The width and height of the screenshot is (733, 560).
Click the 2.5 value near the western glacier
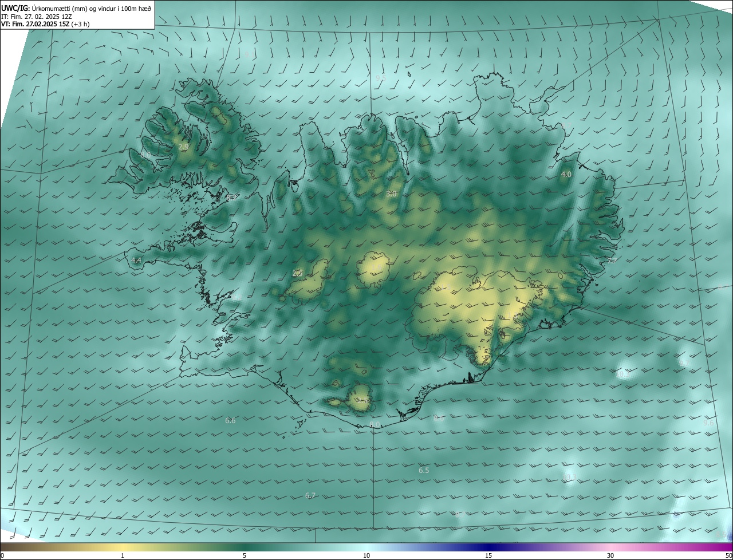point(297,273)
